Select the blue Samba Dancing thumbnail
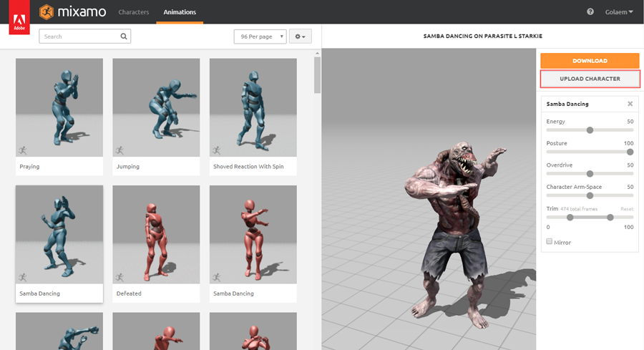This screenshot has width=644, height=350. tap(59, 234)
